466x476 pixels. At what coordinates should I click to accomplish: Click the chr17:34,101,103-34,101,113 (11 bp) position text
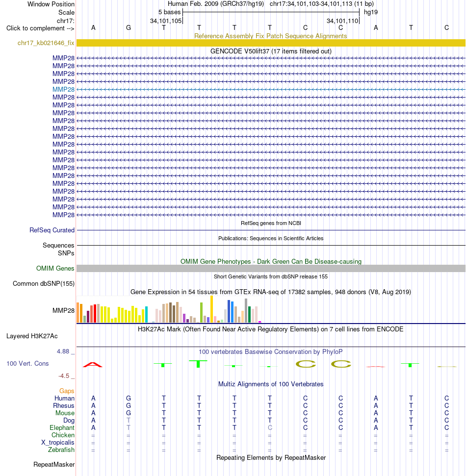pyautogui.click(x=322, y=4)
